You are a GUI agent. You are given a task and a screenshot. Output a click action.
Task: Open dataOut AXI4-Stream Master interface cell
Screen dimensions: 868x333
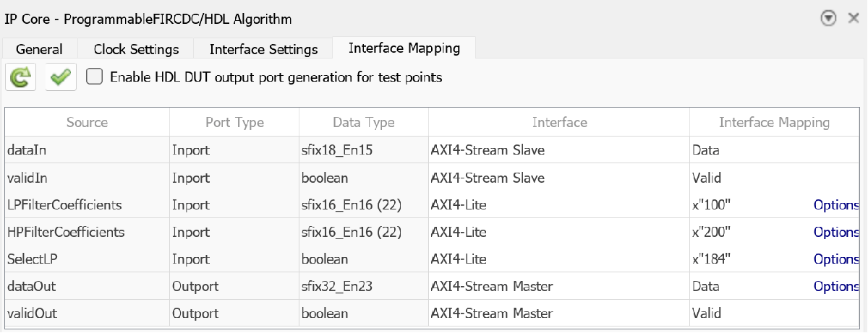click(558, 287)
